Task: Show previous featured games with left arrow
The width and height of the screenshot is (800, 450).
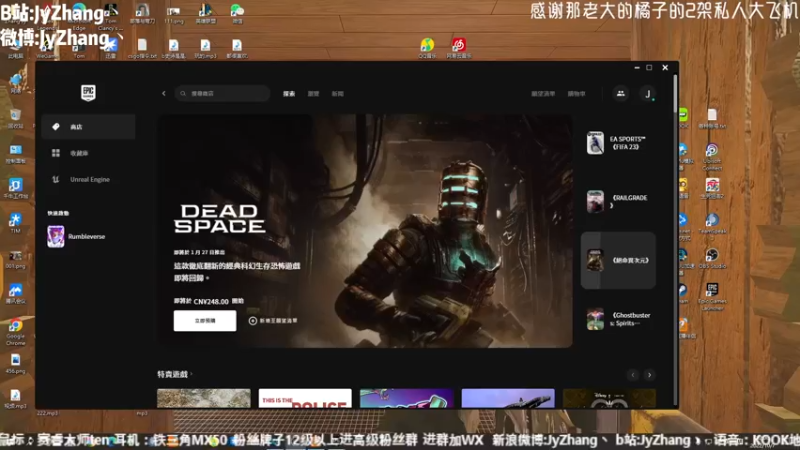Action: pos(633,375)
